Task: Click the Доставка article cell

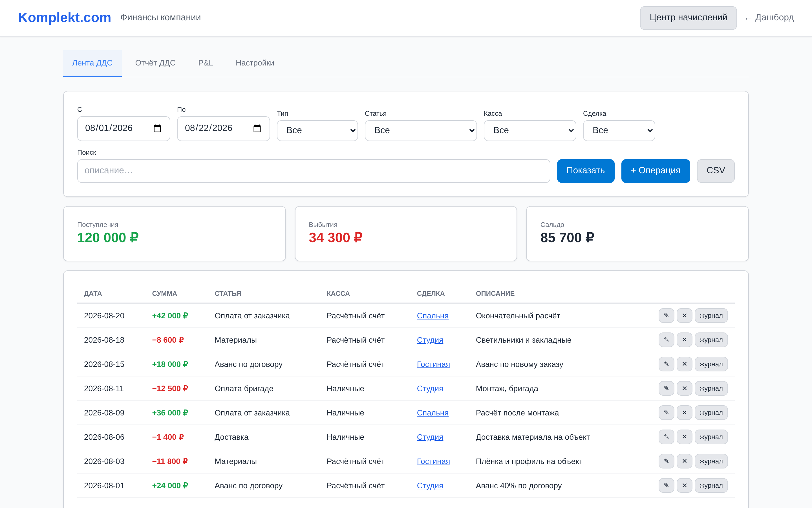Action: [x=231, y=437]
